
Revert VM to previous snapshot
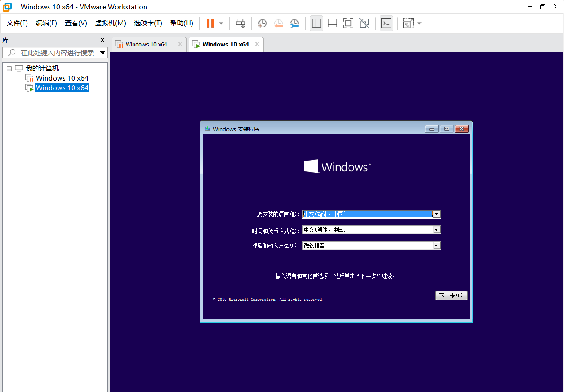(x=278, y=23)
